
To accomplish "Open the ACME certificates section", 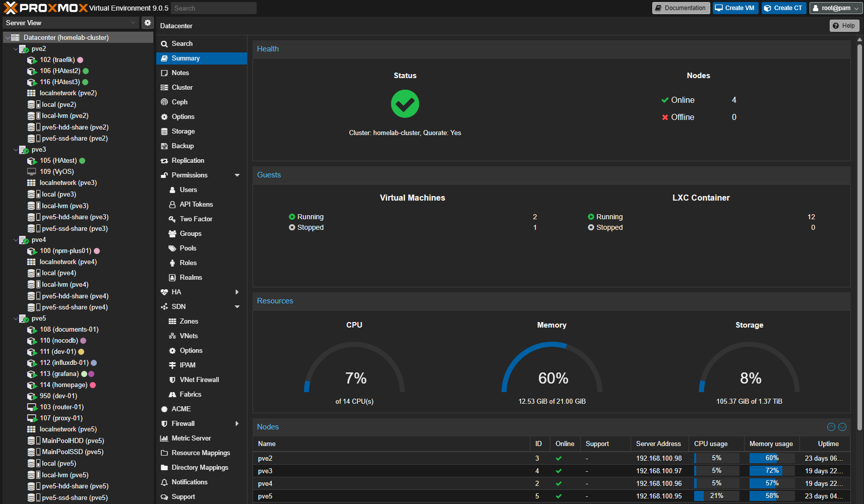I will tap(180, 409).
